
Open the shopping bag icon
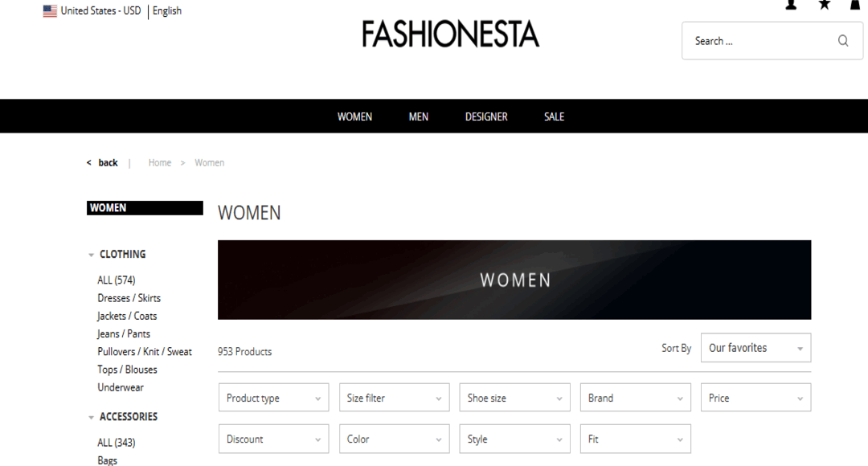click(854, 4)
